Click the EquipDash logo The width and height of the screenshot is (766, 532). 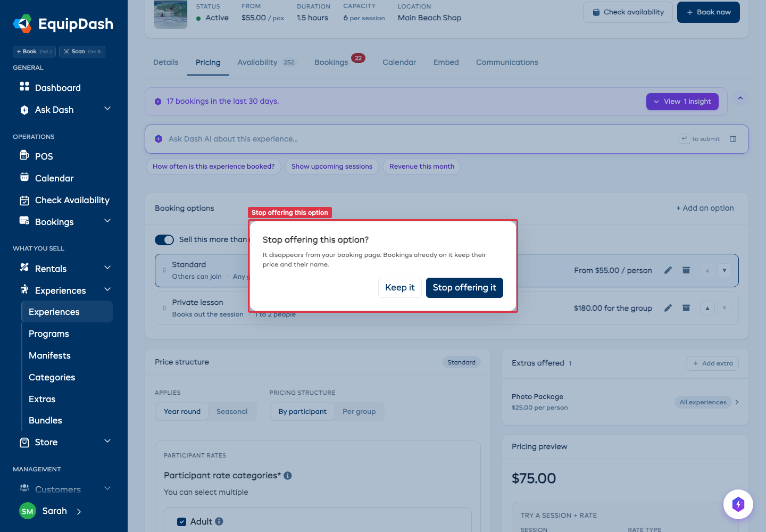pyautogui.click(x=63, y=24)
